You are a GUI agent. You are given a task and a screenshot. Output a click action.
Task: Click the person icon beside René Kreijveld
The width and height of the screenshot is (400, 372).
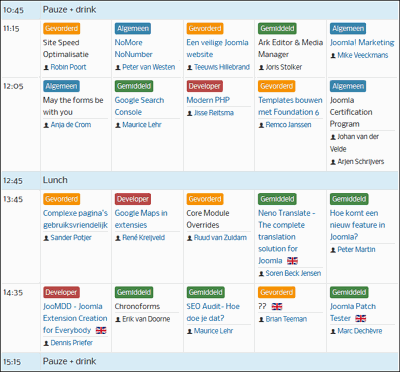pos(118,238)
